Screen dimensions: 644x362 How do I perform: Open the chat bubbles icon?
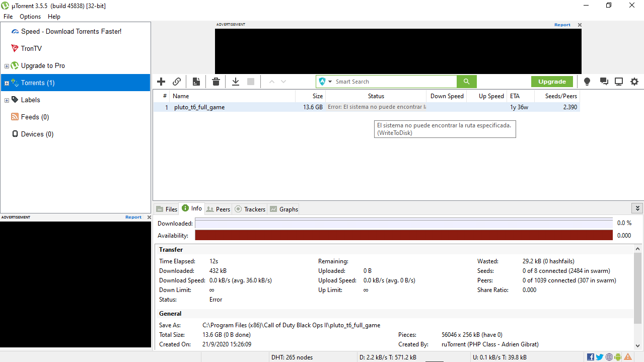pos(604,82)
